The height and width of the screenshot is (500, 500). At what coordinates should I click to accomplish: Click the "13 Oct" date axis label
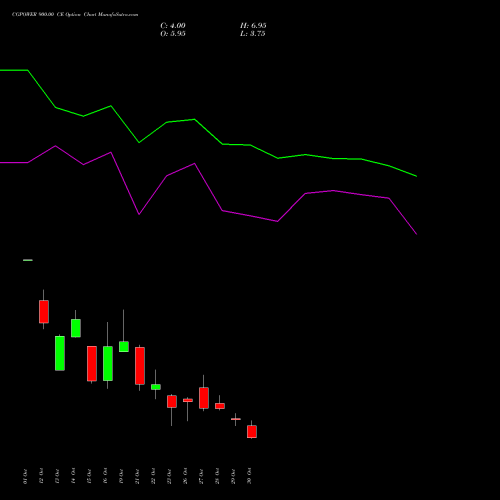tap(57, 476)
